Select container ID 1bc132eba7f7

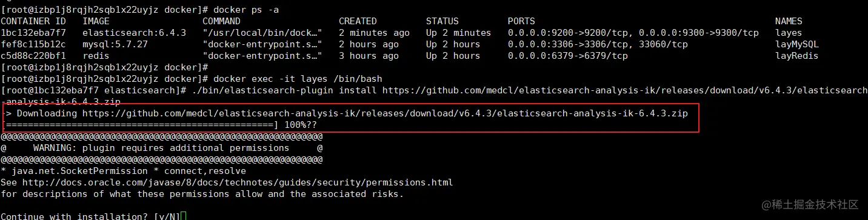[x=33, y=33]
